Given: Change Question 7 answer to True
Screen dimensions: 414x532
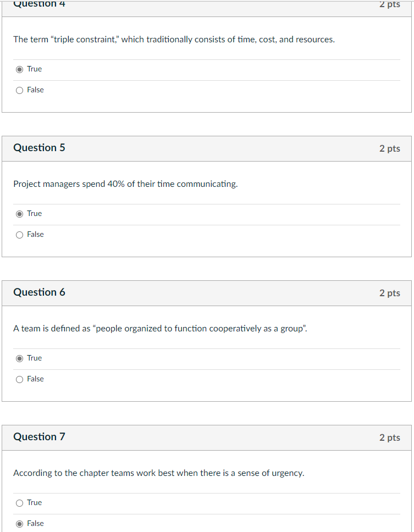Looking at the screenshot, I should [x=19, y=502].
